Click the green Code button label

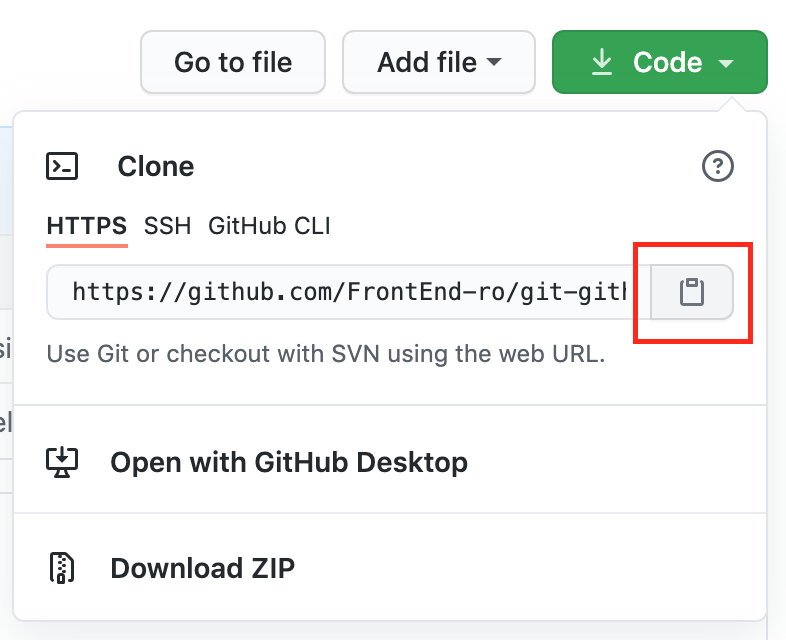point(667,63)
